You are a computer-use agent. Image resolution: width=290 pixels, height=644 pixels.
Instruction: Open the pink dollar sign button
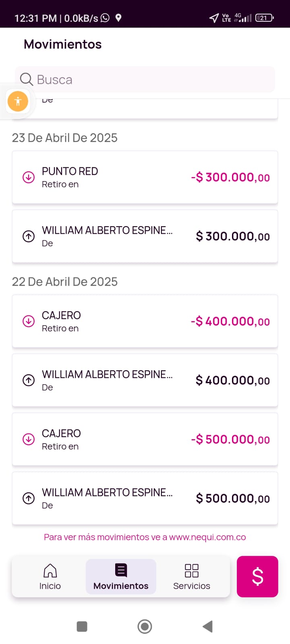click(257, 576)
